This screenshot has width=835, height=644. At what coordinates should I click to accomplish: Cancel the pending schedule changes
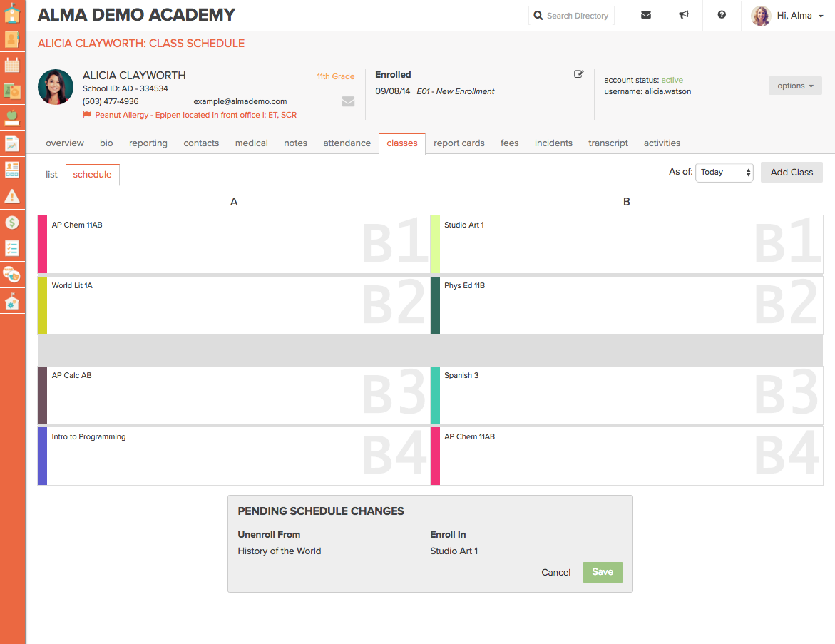point(555,572)
